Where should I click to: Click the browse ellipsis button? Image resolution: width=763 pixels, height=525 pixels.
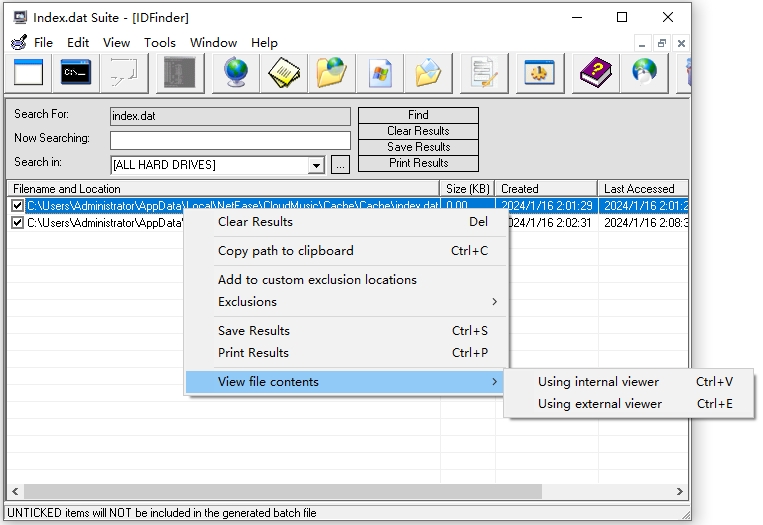click(340, 165)
